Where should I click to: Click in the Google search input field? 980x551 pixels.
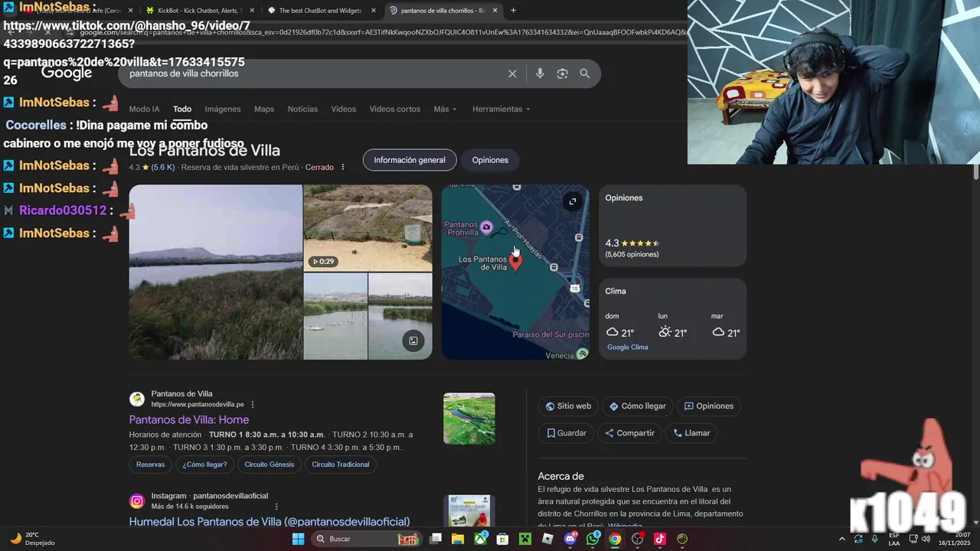314,73
